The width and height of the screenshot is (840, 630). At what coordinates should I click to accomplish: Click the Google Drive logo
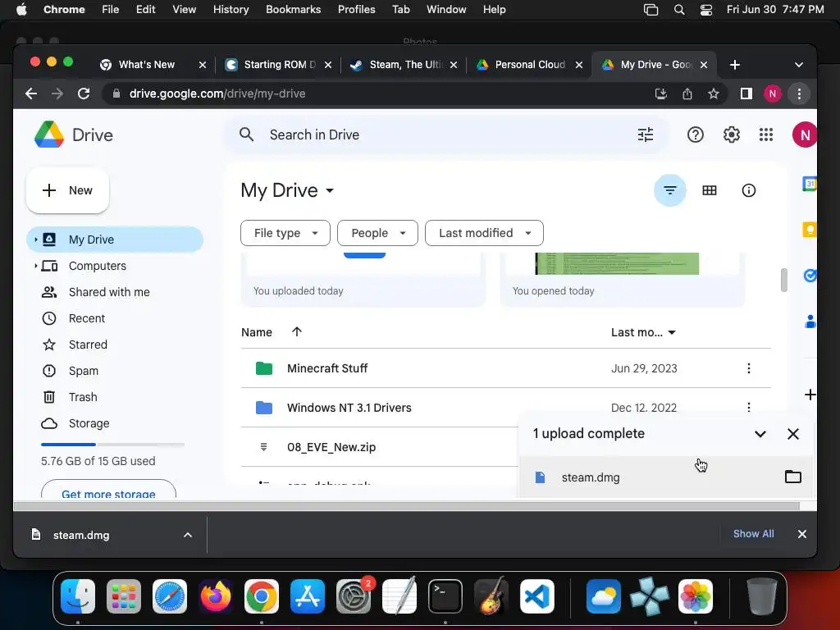point(73,135)
